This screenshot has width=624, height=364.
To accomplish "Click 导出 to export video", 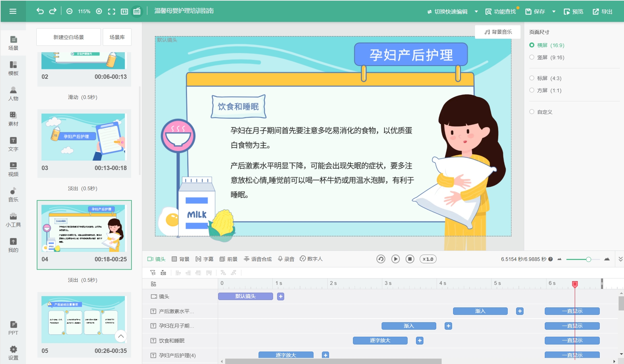I will click(x=603, y=11).
